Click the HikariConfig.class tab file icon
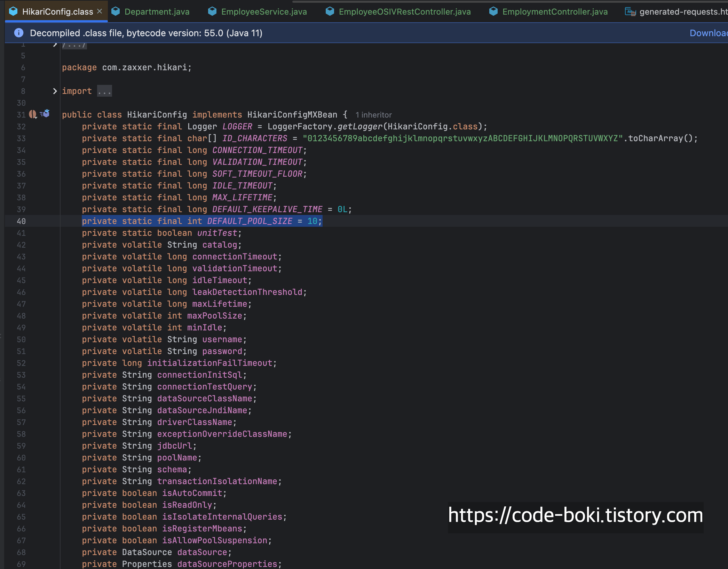This screenshot has width=728, height=569. [13, 11]
